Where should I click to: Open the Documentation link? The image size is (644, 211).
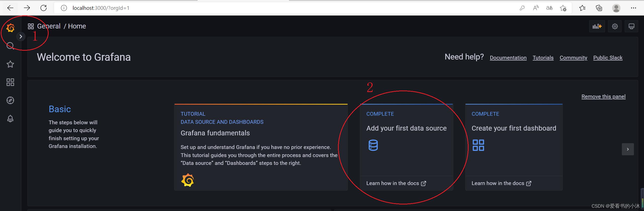508,58
